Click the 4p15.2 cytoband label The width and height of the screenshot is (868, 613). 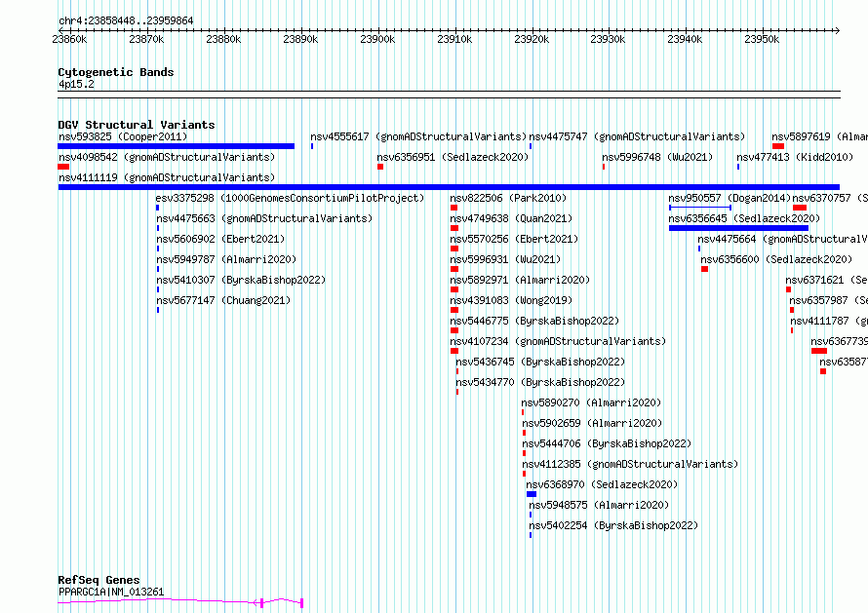[x=76, y=84]
